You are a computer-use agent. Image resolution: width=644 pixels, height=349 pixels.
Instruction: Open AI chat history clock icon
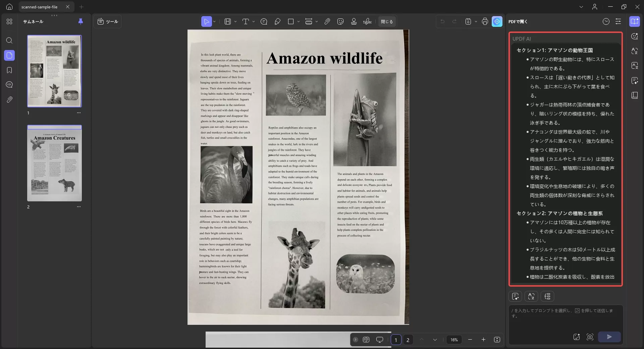(x=606, y=21)
